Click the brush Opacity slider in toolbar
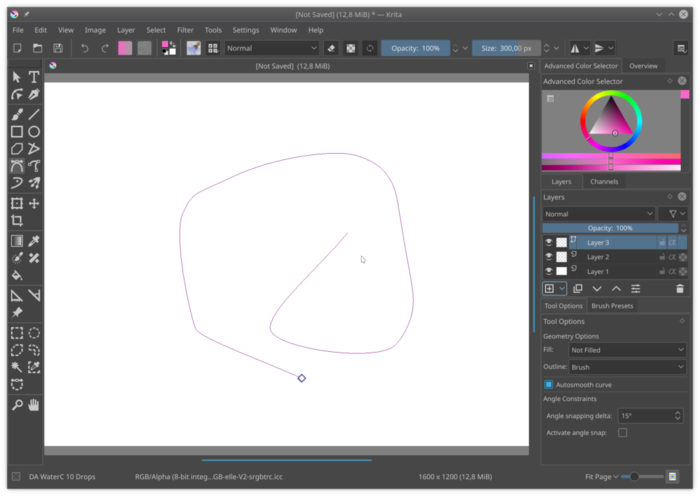Viewport: 700px width, 496px height. pos(415,48)
